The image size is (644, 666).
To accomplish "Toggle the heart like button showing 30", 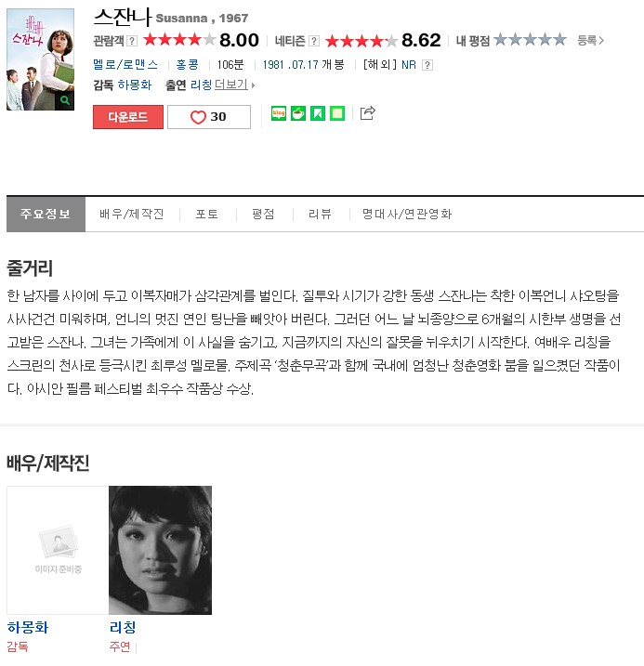I will click(209, 117).
